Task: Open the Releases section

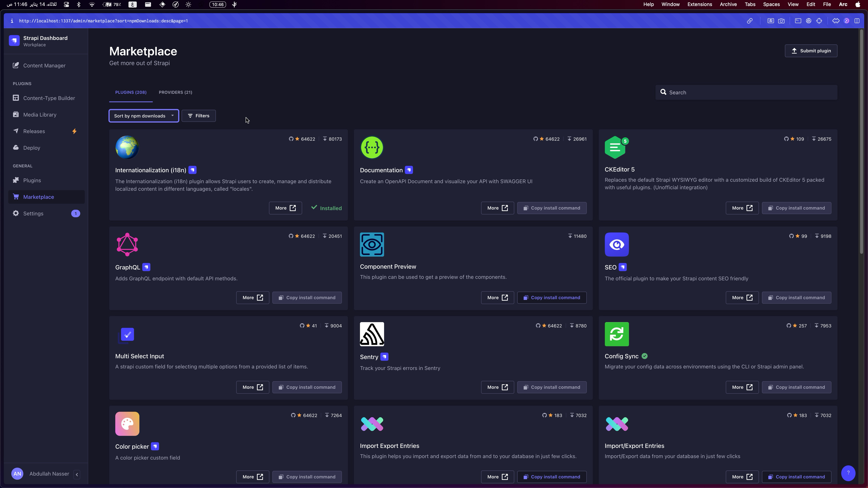Action: [x=34, y=131]
